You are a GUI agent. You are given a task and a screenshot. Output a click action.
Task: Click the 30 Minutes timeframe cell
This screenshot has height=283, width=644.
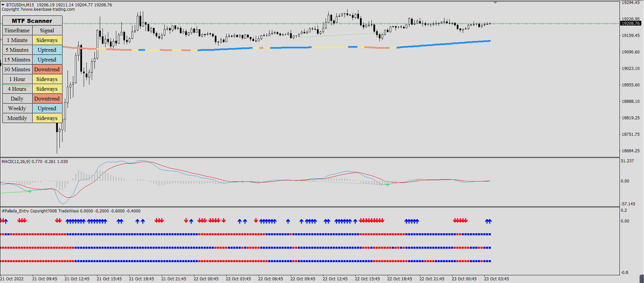[17, 70]
